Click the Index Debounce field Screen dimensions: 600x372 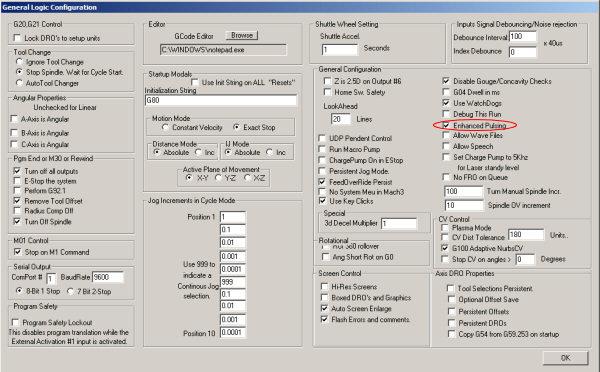[x=523, y=52]
